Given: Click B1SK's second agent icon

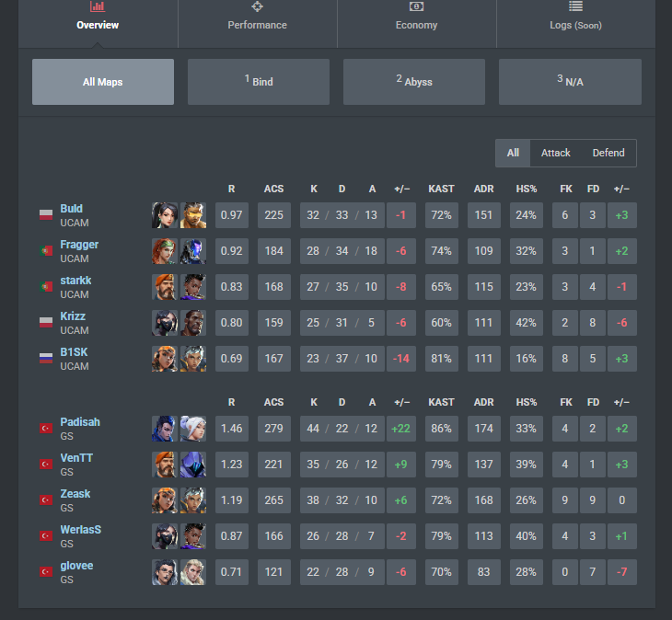Looking at the screenshot, I should (x=193, y=359).
